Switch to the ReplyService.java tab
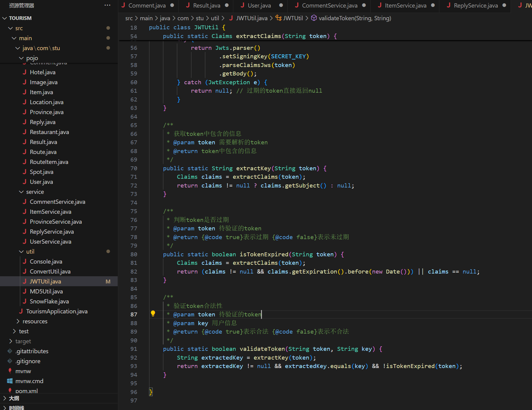 (476, 5)
